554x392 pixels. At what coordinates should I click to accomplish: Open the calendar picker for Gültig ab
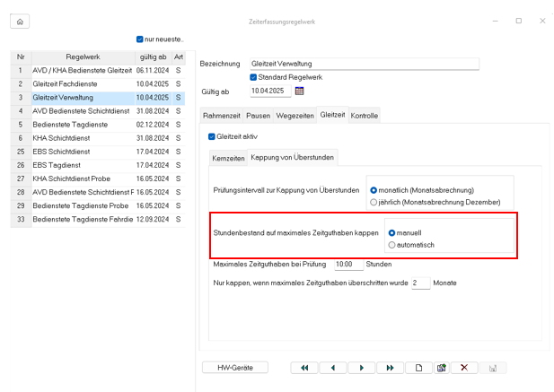tap(300, 91)
